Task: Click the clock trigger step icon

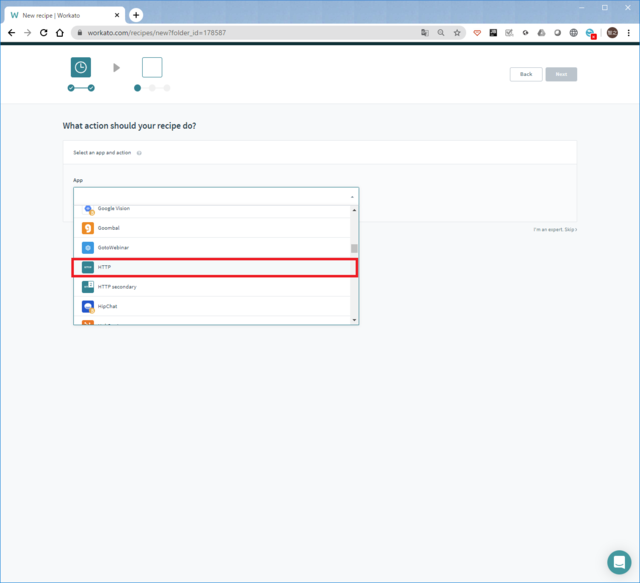Action: 81,67
